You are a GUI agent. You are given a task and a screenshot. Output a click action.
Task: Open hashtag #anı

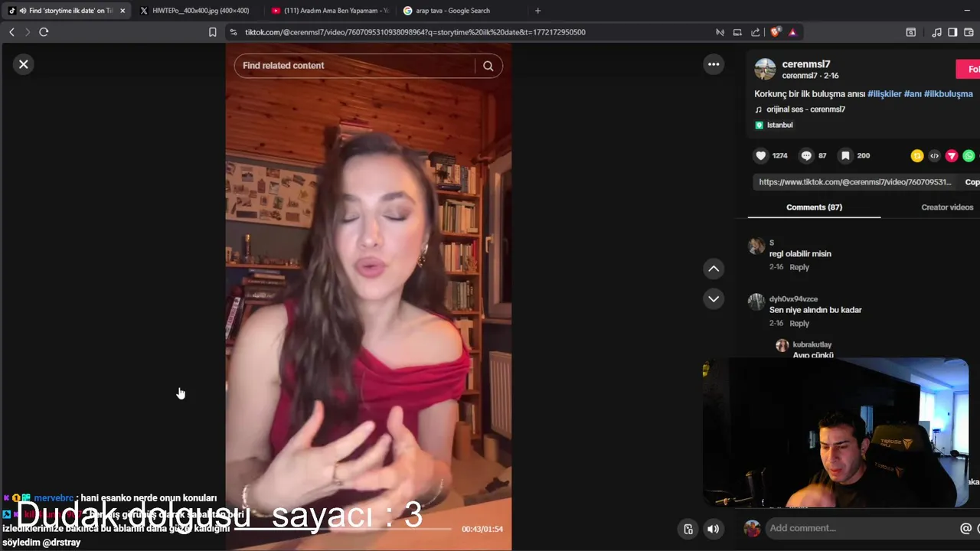913,94
